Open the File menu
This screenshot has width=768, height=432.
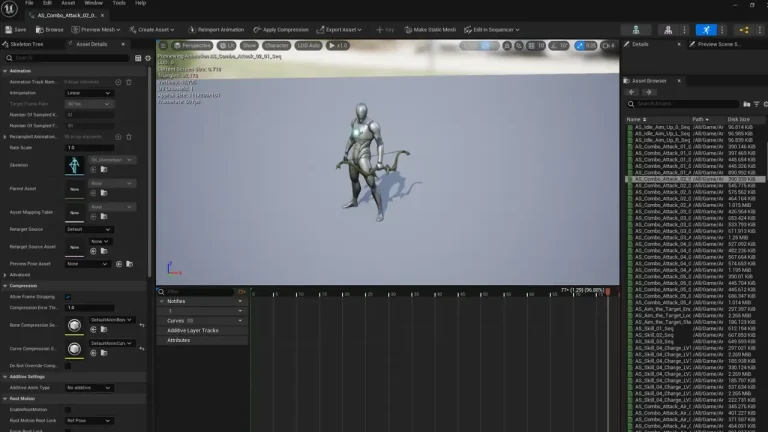[x=29, y=3]
